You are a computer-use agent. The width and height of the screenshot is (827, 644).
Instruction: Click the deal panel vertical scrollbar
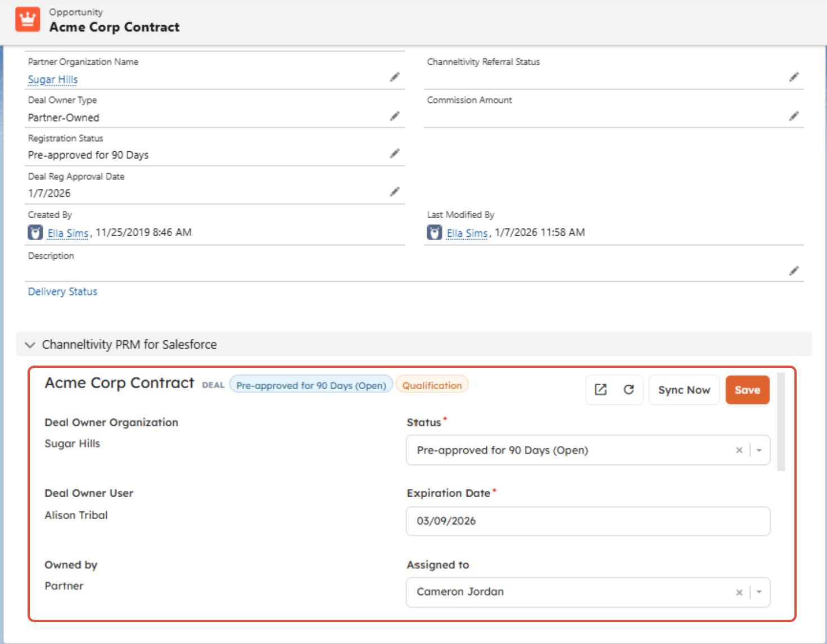click(781, 421)
